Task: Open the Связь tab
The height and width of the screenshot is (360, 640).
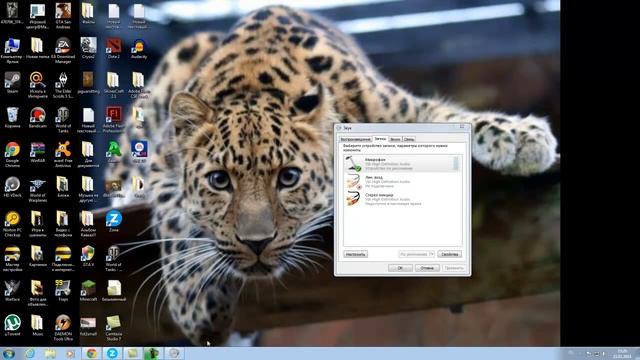Action: tap(409, 139)
